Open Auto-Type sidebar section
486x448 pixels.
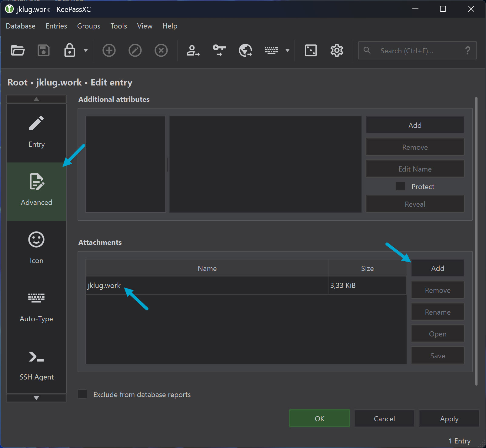pos(36,308)
